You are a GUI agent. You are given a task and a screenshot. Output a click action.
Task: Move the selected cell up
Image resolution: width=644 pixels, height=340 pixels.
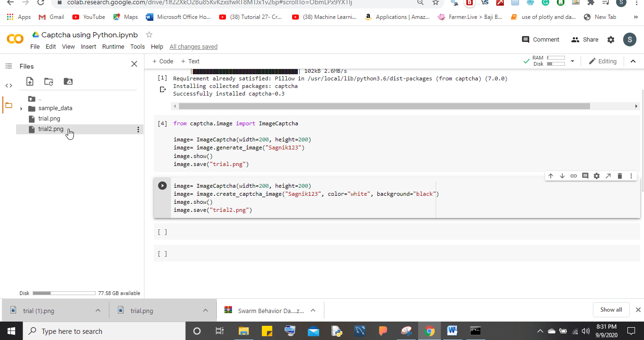[x=550, y=175]
